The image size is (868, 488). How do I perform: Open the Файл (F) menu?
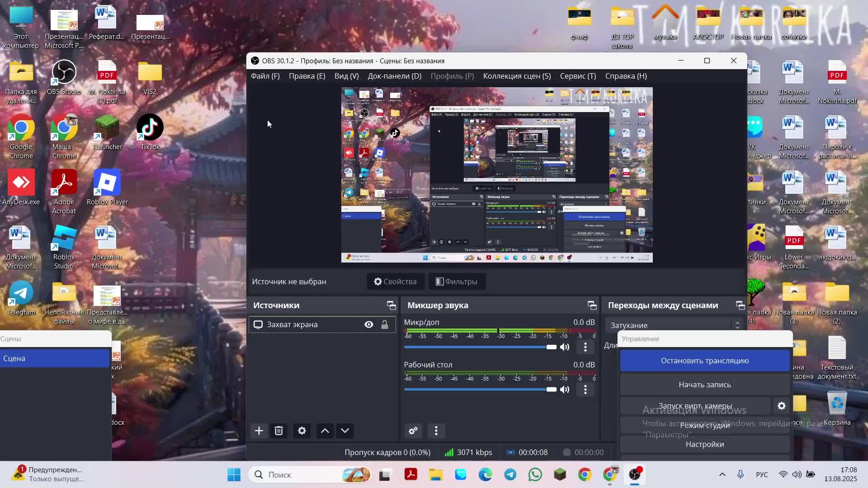pos(265,76)
